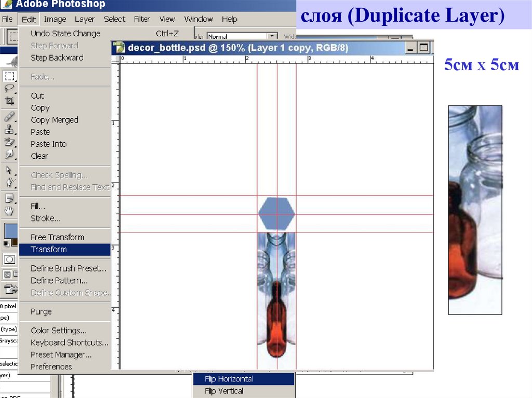Click the marquee tool preset icon in options bar
The height and width of the screenshot is (398, 532).
[x=12, y=36]
